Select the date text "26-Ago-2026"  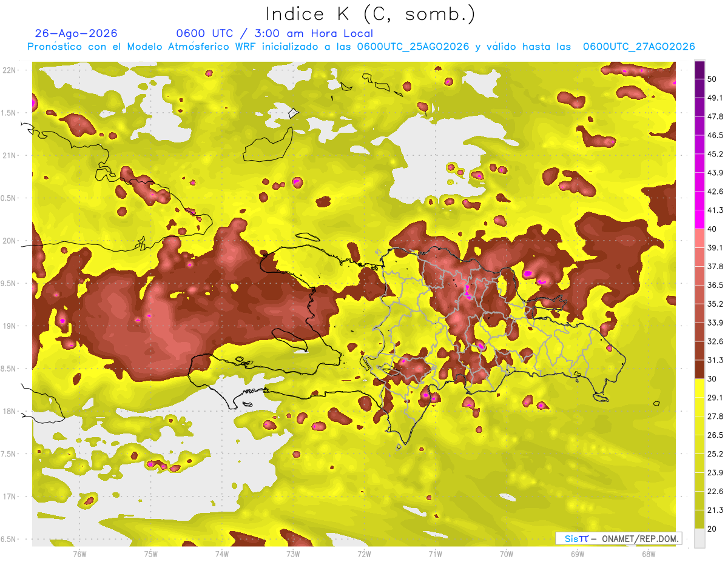pyautogui.click(x=76, y=33)
